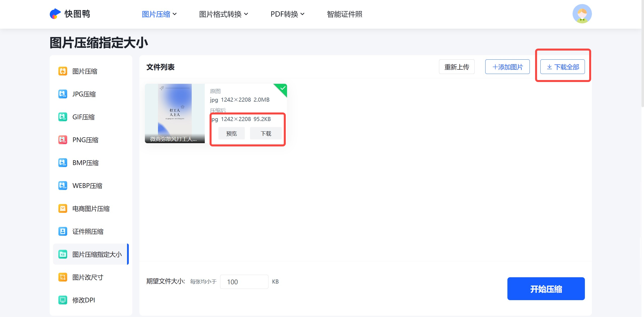Screen dimensions: 644x317
Task: Open the 修改DPI tool
Action: click(83, 300)
